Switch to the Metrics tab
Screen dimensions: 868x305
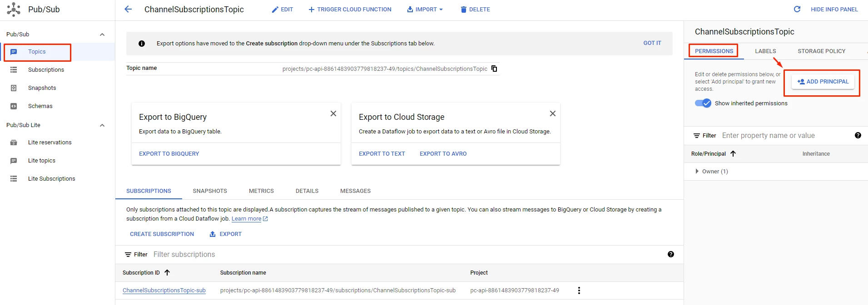tap(261, 191)
